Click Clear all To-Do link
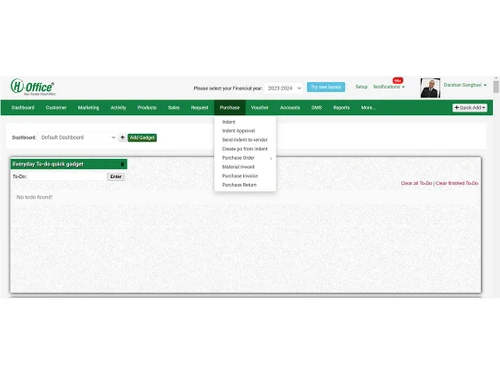 tap(416, 183)
